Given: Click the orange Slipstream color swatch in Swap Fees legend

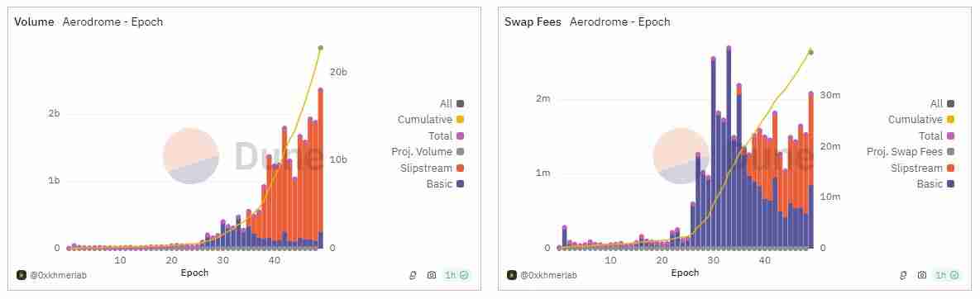Looking at the screenshot, I should point(951,168).
